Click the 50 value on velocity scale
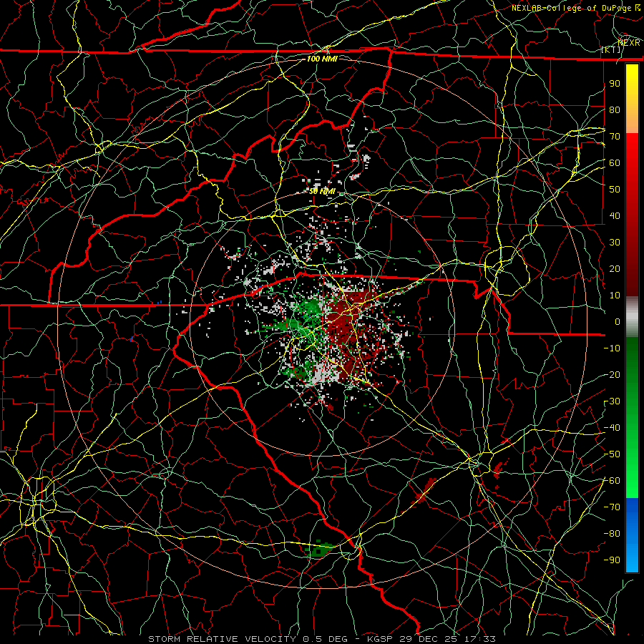The width and height of the screenshot is (644, 644). click(x=615, y=190)
